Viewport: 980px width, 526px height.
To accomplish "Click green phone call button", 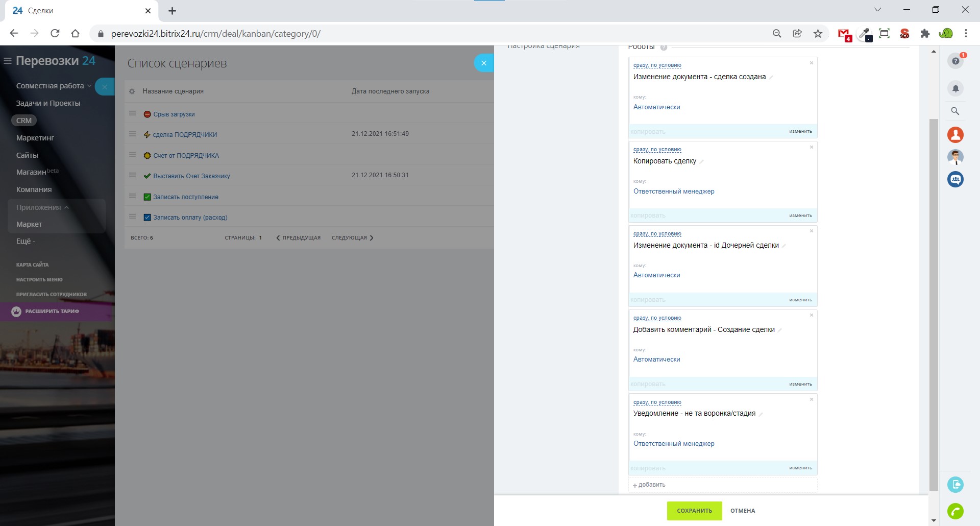I will [955, 511].
